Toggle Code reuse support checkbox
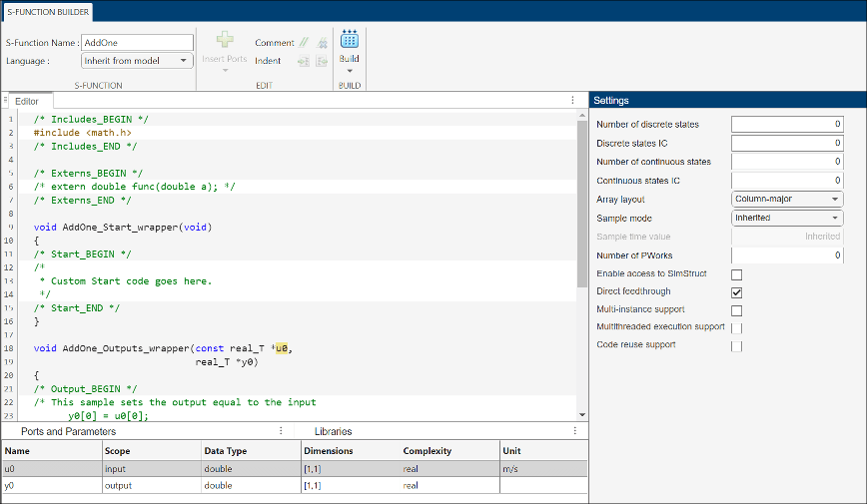 (x=736, y=346)
